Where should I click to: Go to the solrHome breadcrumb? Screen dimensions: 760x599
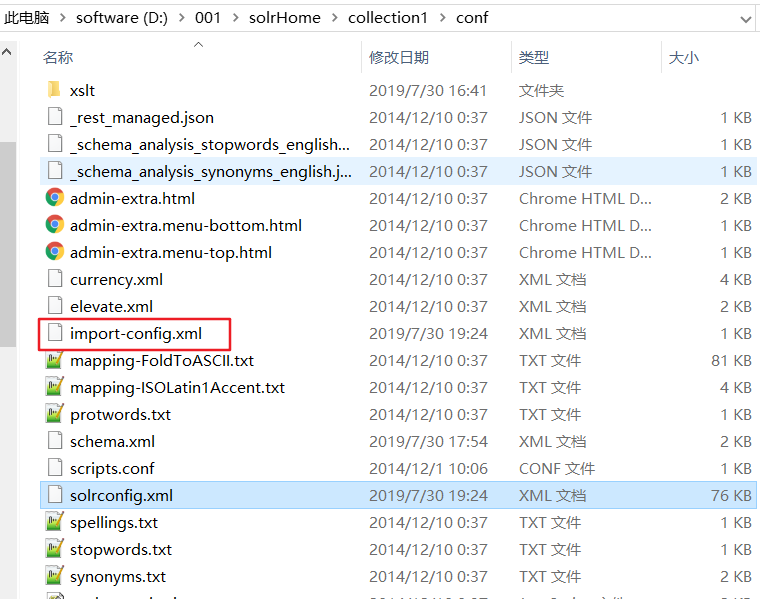tap(285, 18)
